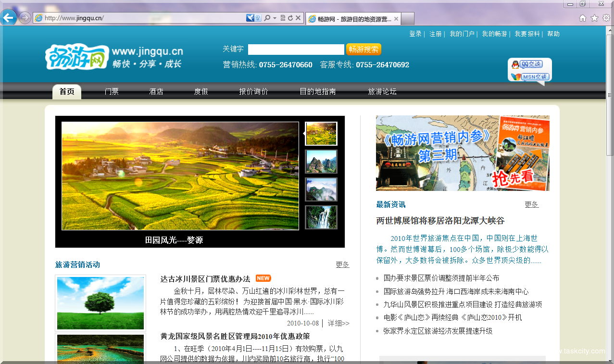This screenshot has width=614, height=364.
Task: Select the waterfall slideshow thumbnail
Action: click(321, 217)
